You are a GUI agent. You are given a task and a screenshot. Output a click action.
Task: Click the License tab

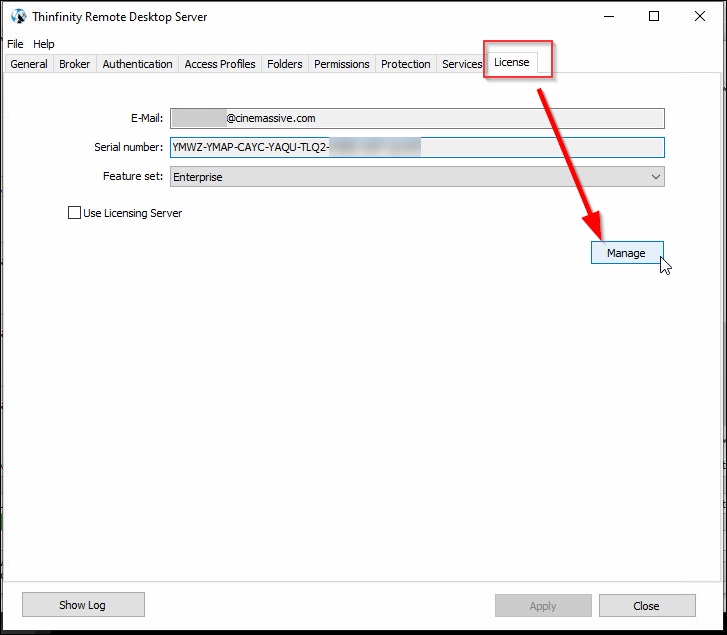[512, 63]
